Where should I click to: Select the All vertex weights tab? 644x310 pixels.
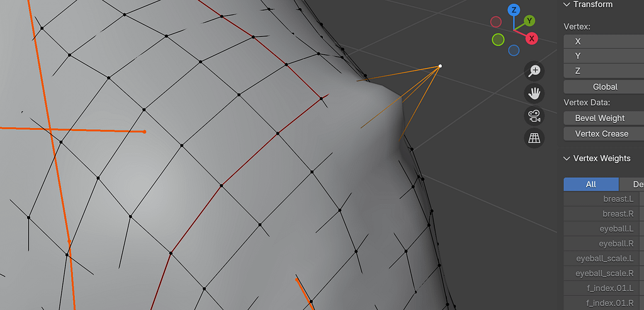click(590, 184)
